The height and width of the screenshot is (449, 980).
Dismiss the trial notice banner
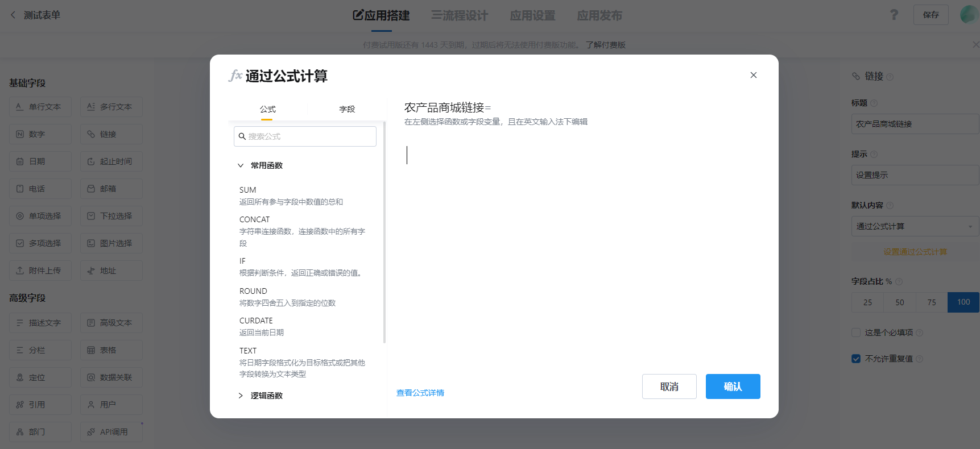(x=975, y=44)
